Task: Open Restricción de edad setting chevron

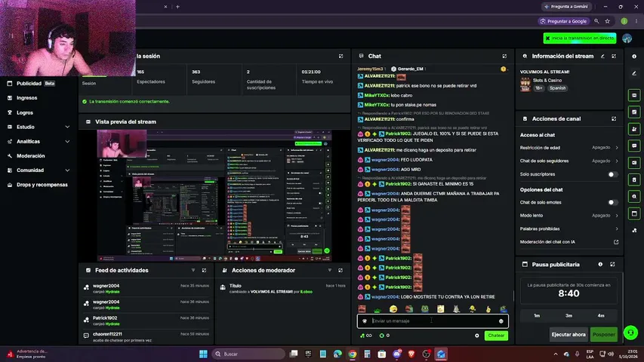Action: (617, 147)
